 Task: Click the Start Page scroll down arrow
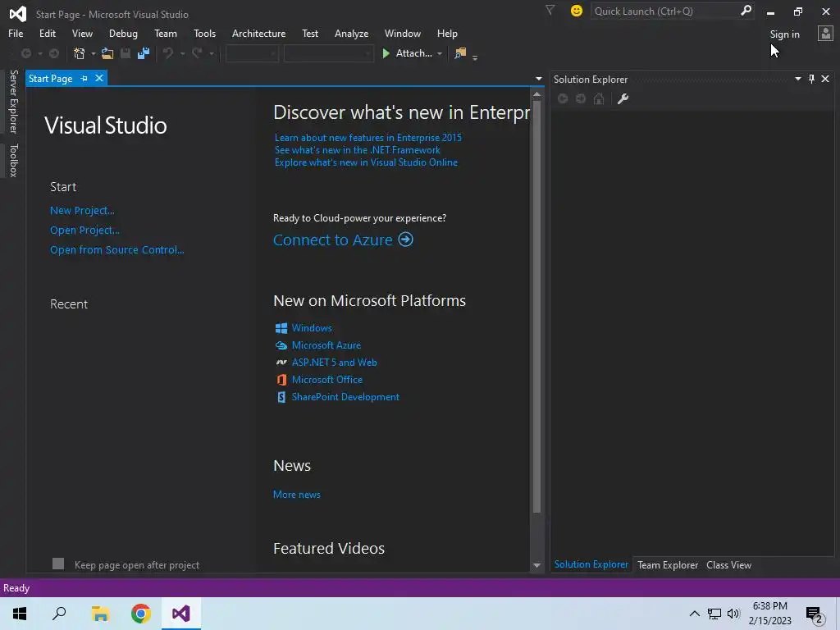536,565
